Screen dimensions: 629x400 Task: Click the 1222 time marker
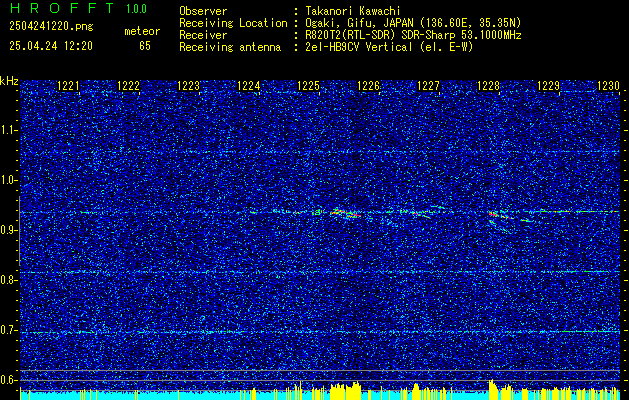tap(128, 86)
